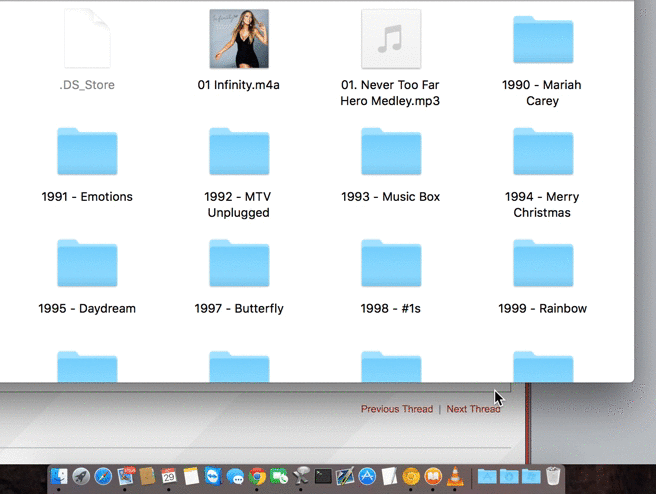Open the Applications folder stack in the Dock
The height and width of the screenshot is (494, 656).
click(487, 476)
